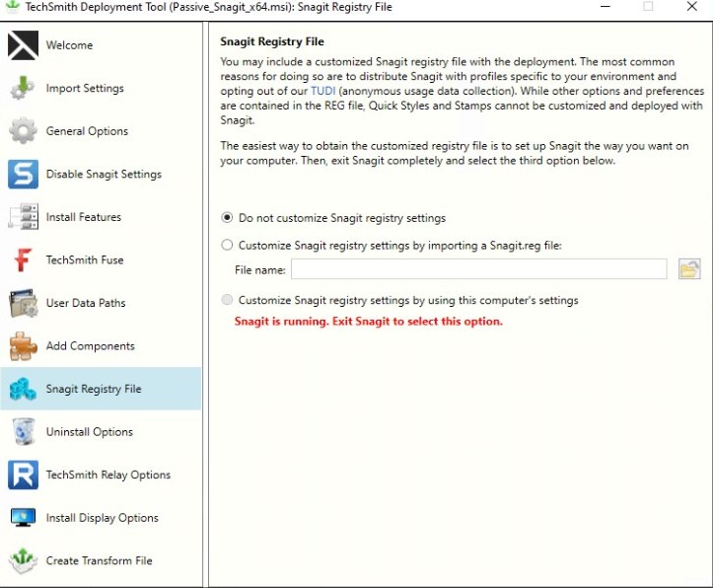This screenshot has width=713, height=588.
Task: Click the Welcome icon in the sidebar
Action: click(x=23, y=45)
